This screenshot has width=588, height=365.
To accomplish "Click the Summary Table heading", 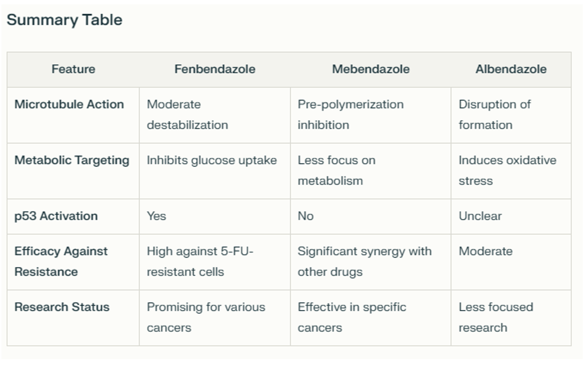I will [x=64, y=20].
